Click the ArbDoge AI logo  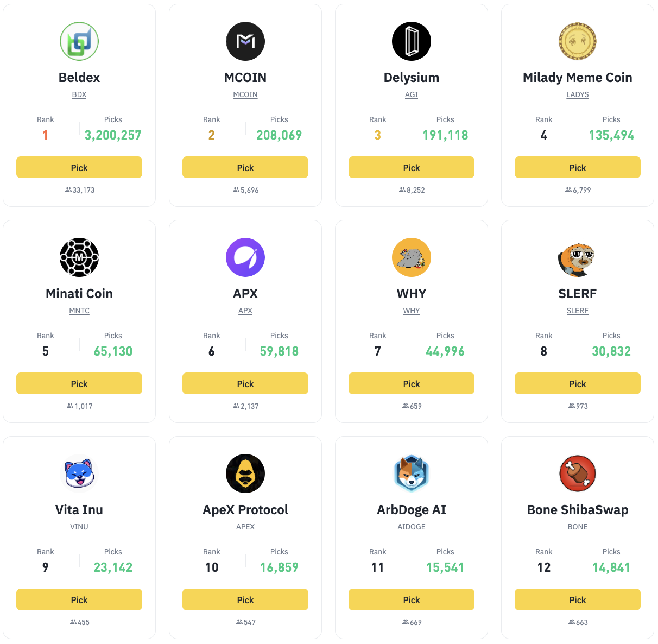(412, 473)
